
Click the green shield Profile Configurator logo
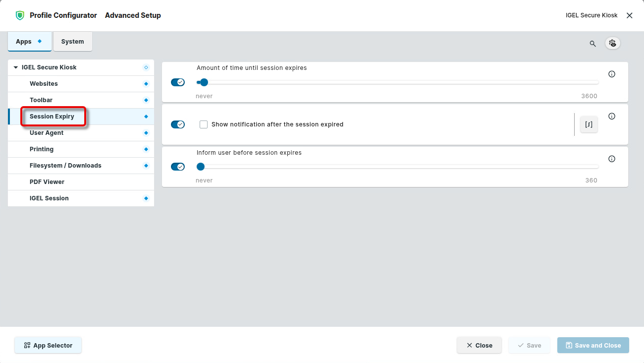point(20,15)
